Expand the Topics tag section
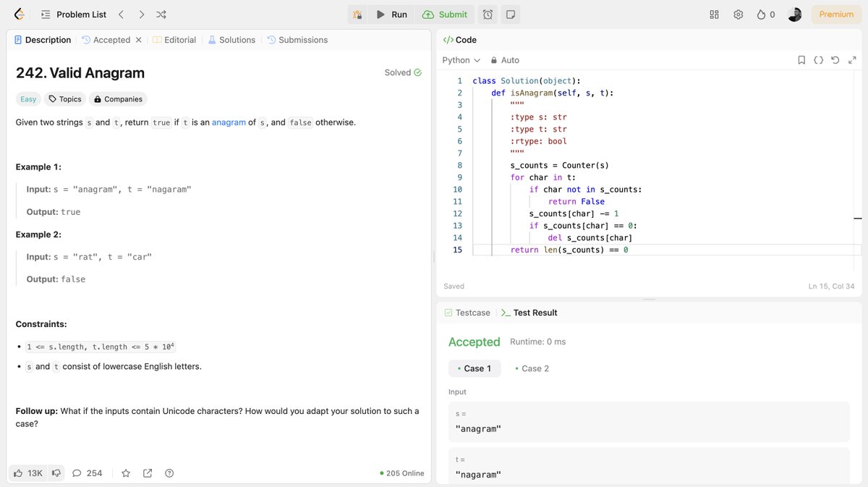Image resolution: width=868 pixels, height=487 pixels. (x=64, y=99)
